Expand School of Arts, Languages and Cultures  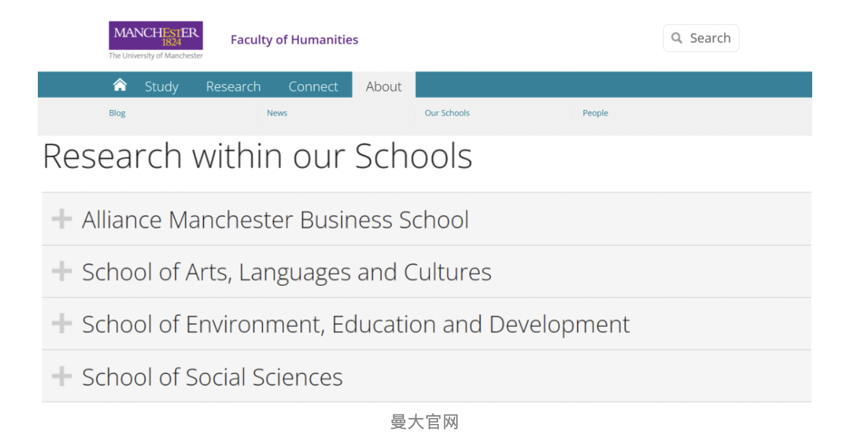point(286,272)
